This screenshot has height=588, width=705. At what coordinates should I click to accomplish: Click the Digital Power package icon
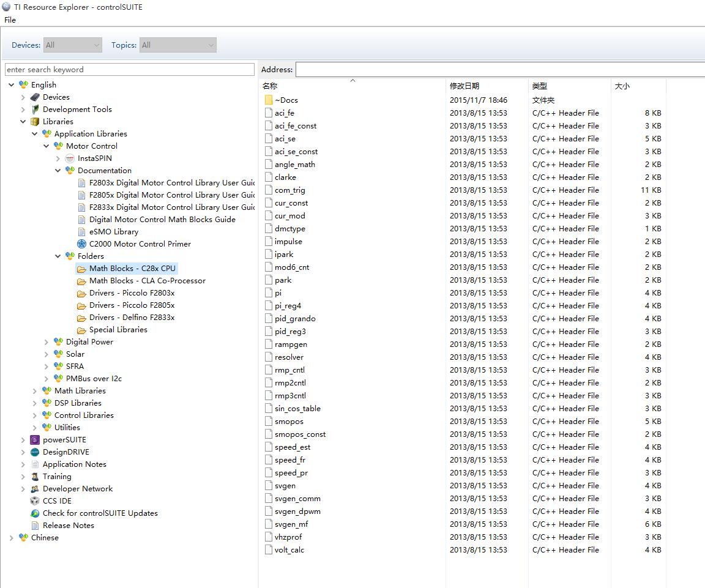click(x=59, y=341)
